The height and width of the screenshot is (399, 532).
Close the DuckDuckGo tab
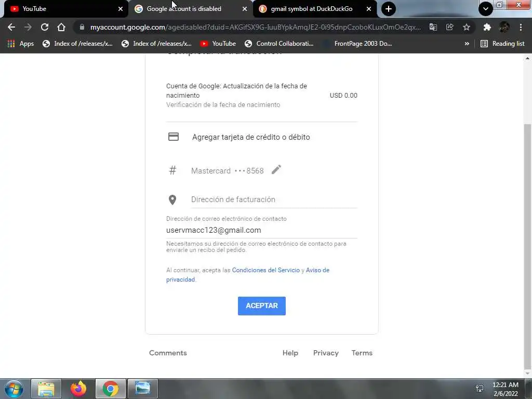tap(369, 9)
